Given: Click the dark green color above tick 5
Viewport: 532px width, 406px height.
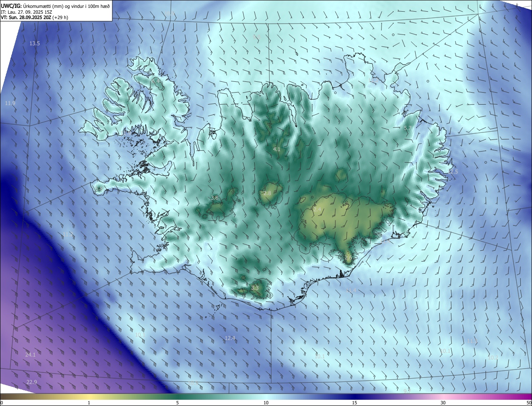Looking at the screenshot, I should click(x=177, y=396).
